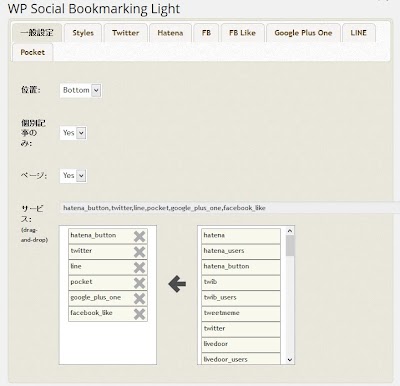This screenshot has height=386, width=400.
Task: Select twitter in the available services list
Action: point(241,329)
